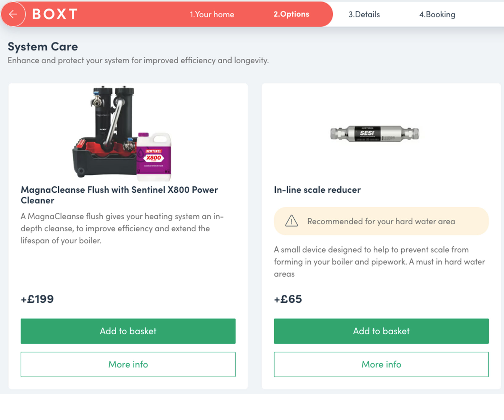The image size is (504, 420).
Task: Open More info for In-line scale reducer
Action: [381, 365]
